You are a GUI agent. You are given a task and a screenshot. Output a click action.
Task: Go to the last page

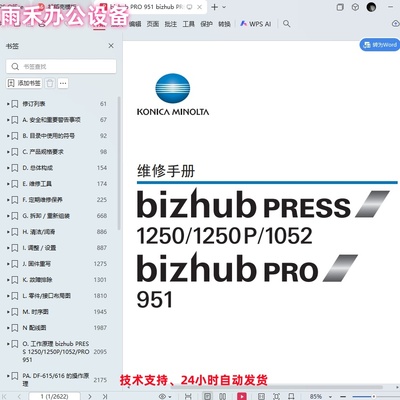[105, 396]
